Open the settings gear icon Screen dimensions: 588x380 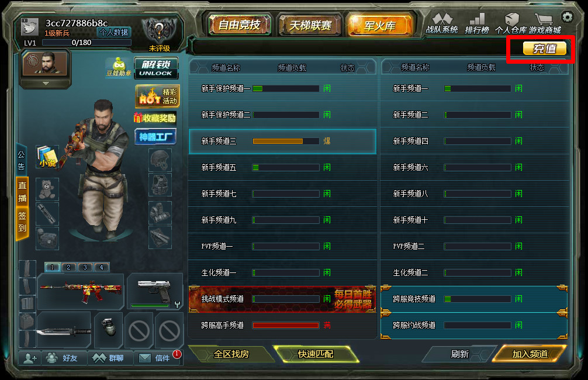point(567,18)
